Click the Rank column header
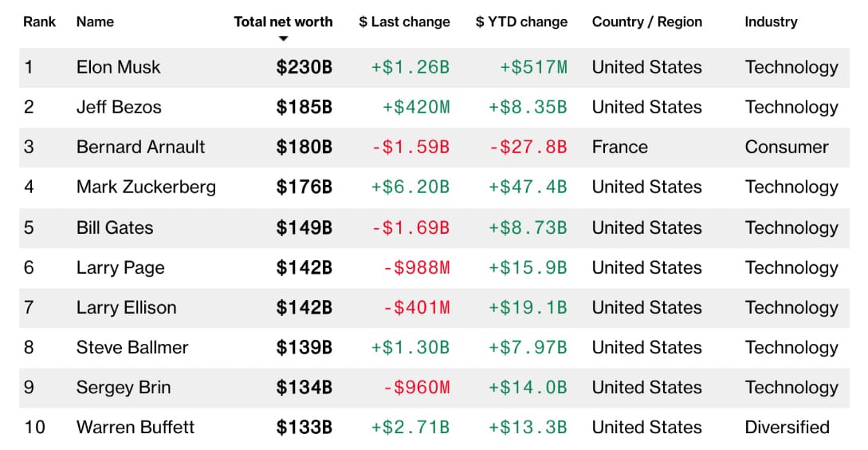This screenshot has height=450, width=868. click(39, 22)
